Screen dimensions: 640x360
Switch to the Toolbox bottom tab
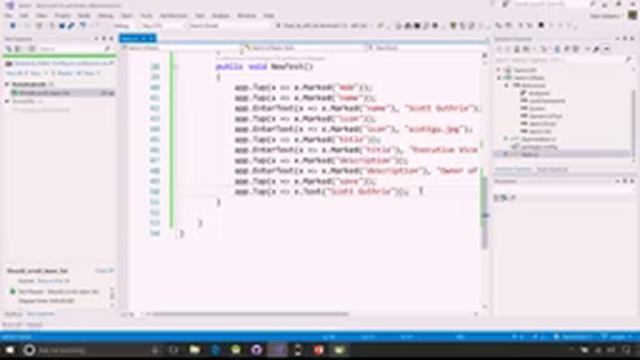click(x=13, y=314)
